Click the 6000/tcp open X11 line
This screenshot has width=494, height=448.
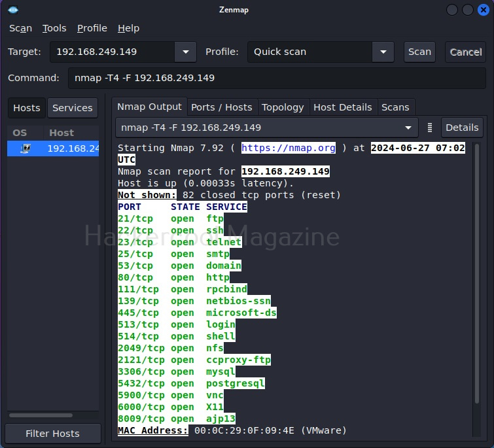[x=170, y=407]
